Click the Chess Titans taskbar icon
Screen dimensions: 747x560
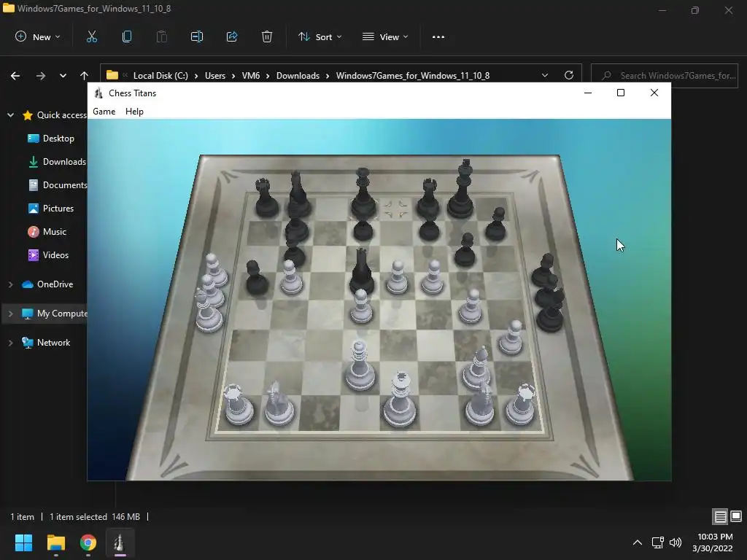pyautogui.click(x=120, y=542)
